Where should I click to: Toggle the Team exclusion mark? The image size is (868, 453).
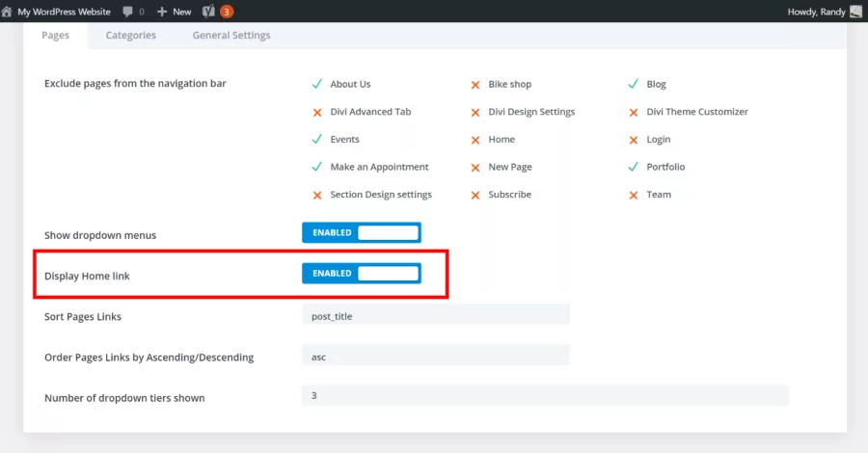(x=634, y=196)
